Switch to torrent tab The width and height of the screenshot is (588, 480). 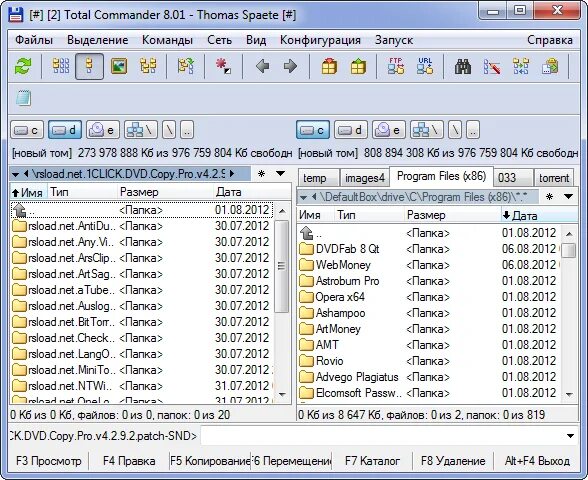554,178
